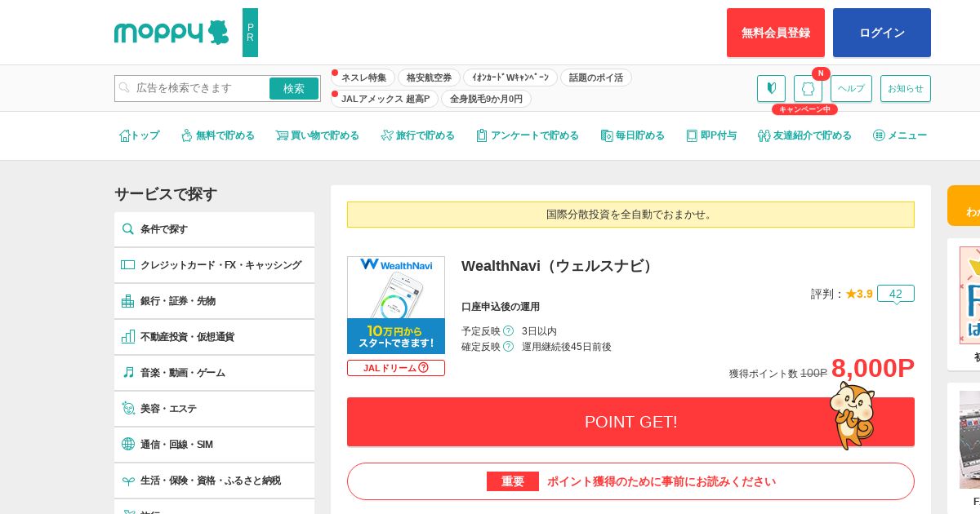Click the grid circle icon beside メニュー
Screen dimensions: 980x514
click(879, 135)
